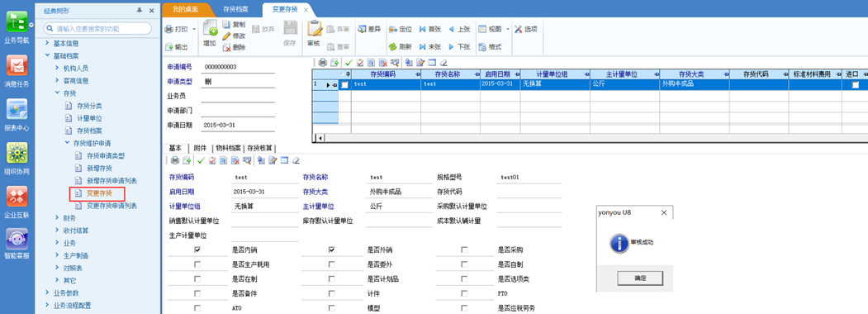
Task: Pin the 经典树形 panel
Action: click(140, 11)
